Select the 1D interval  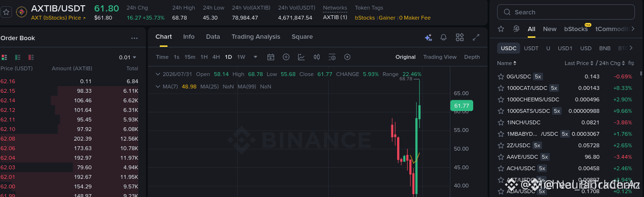228,57
